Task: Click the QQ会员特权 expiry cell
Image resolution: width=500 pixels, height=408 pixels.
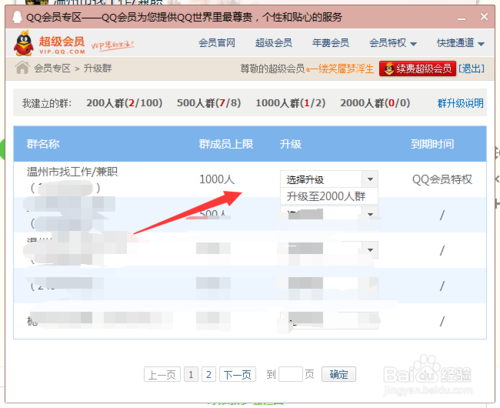Action: click(x=442, y=179)
